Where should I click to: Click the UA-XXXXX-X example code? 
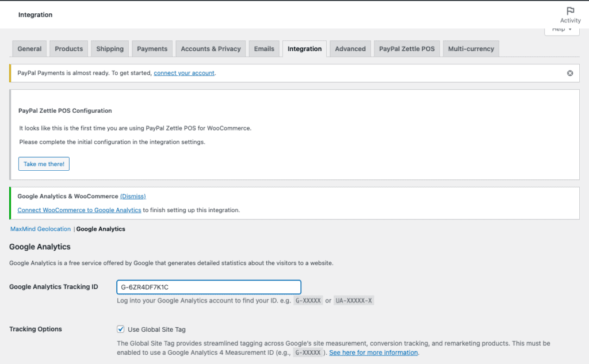[354, 301]
